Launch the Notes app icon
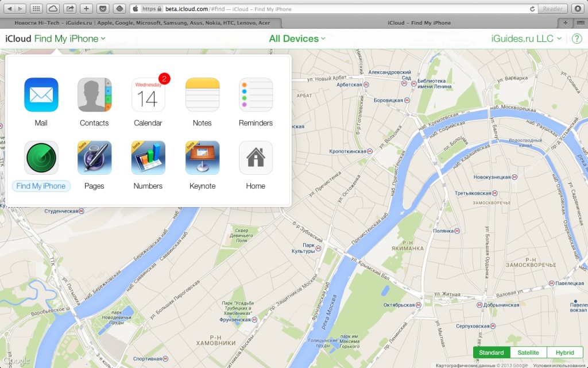Image resolution: width=588 pixels, height=368 pixels. point(202,95)
